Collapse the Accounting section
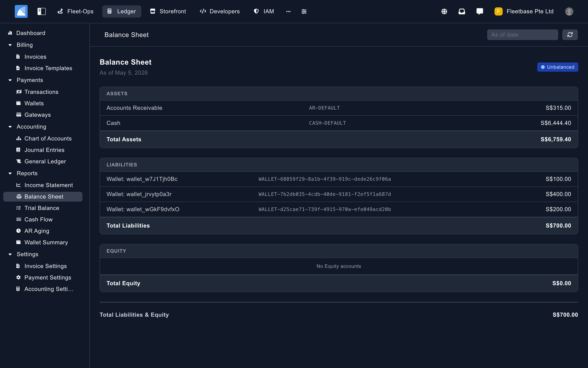 pyautogui.click(x=10, y=127)
